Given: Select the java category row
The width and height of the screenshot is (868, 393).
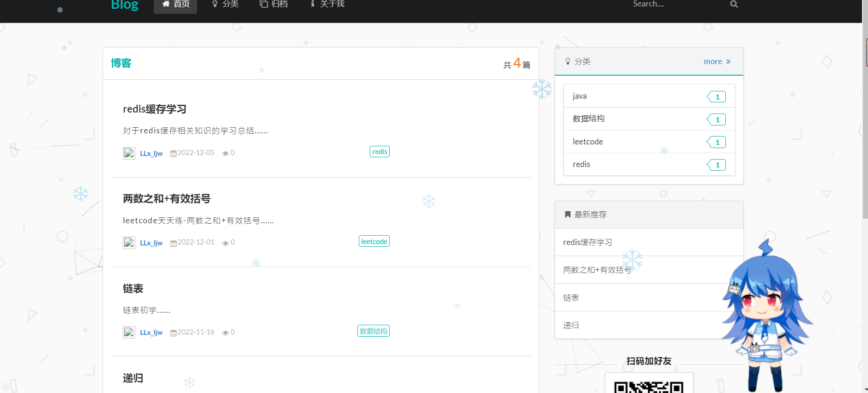Looking at the screenshot, I should pos(649,96).
